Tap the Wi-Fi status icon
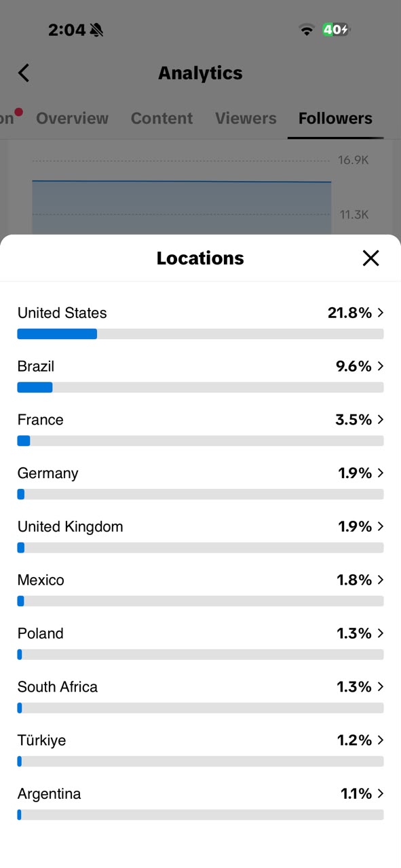 click(307, 30)
